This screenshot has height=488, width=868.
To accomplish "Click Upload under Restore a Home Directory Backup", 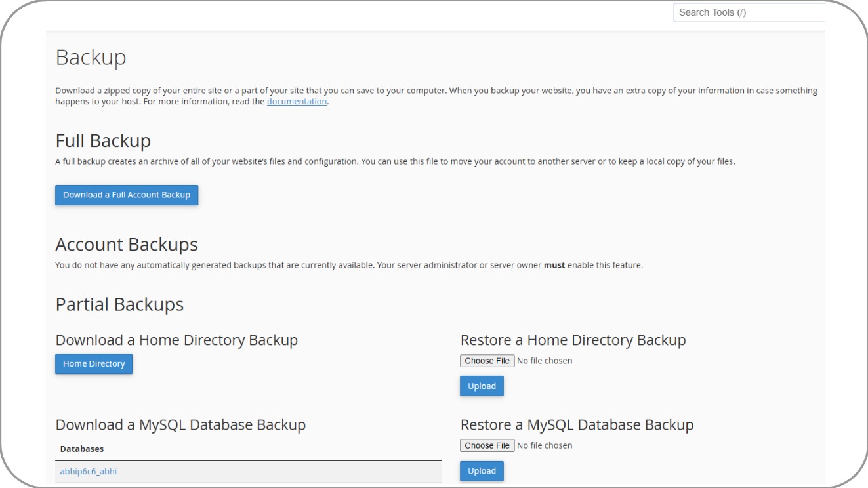I will tap(482, 386).
